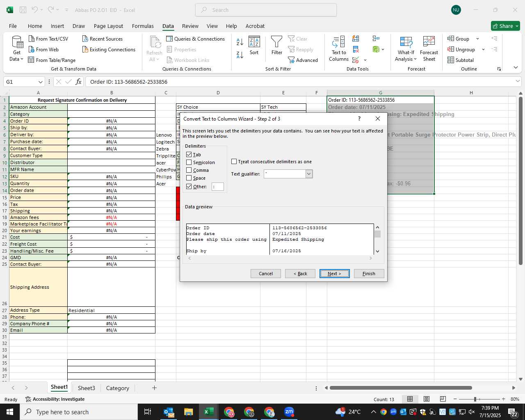Open Zoom from the taskbar

tap(289, 412)
